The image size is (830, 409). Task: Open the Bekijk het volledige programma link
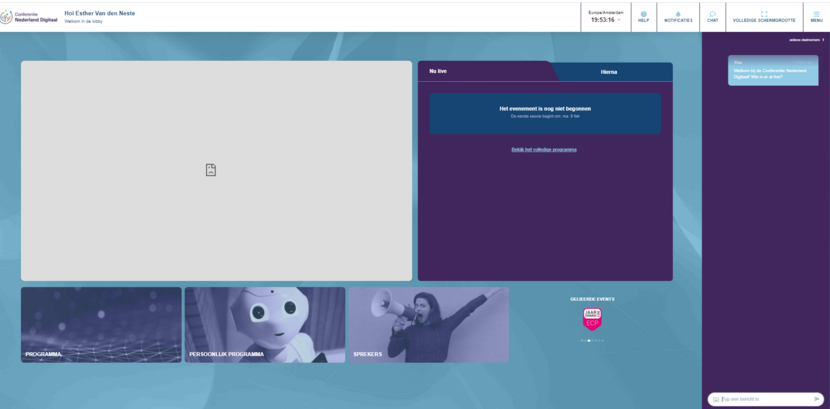[544, 150]
